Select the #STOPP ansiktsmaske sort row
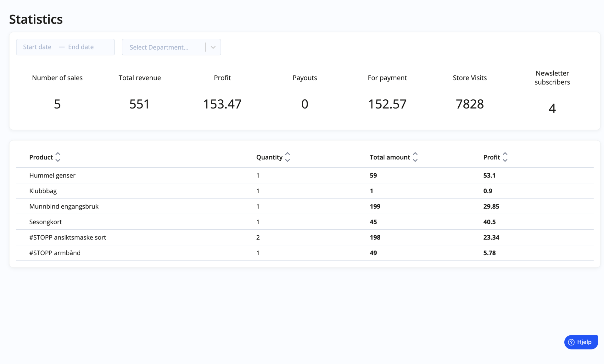Viewport: 604px width, 364px height. [305, 237]
